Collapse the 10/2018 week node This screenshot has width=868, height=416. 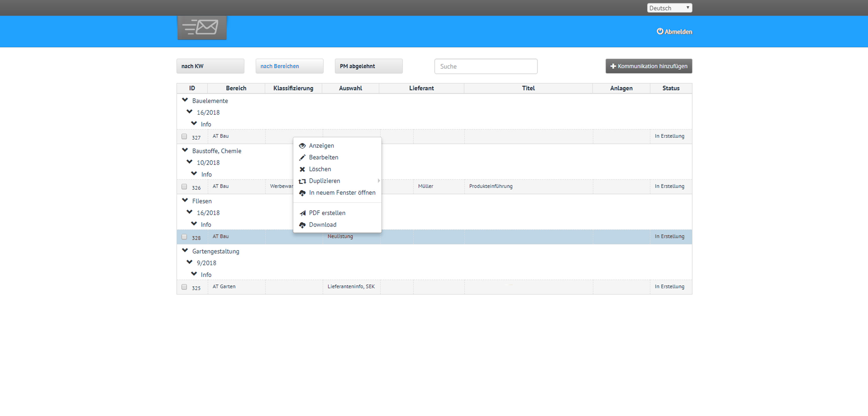tap(190, 162)
